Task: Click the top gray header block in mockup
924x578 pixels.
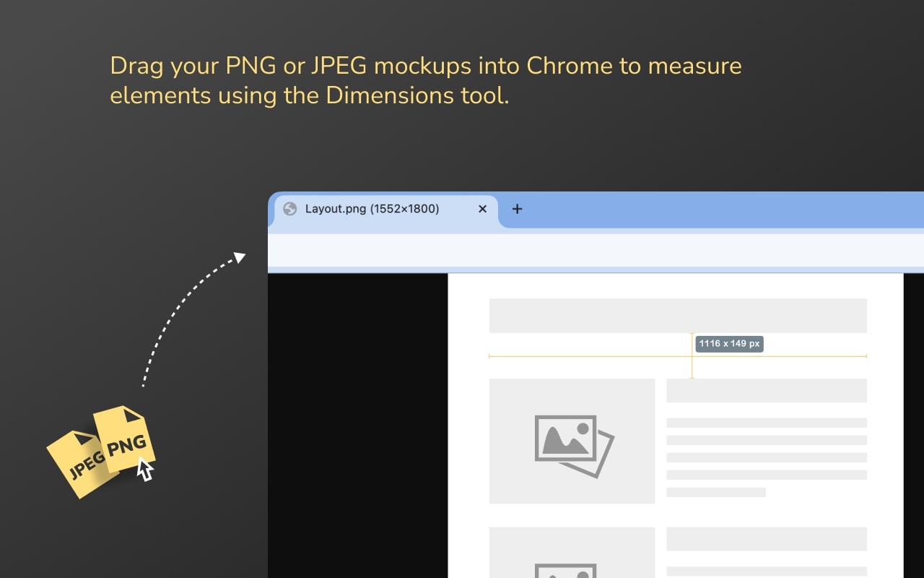Action: coord(678,316)
